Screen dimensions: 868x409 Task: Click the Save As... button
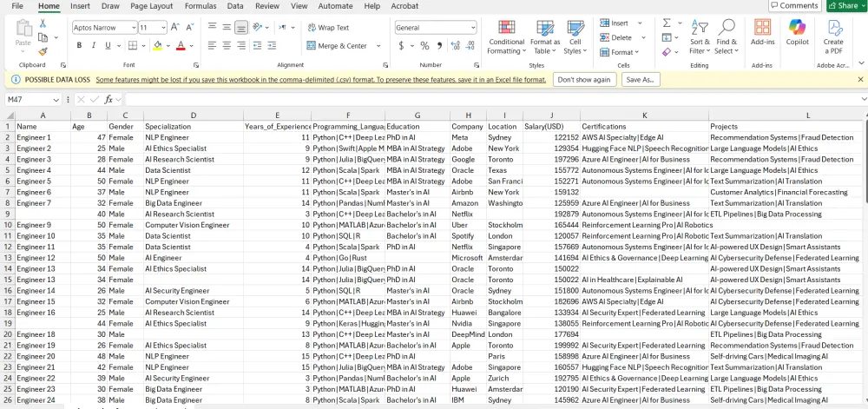coord(641,80)
